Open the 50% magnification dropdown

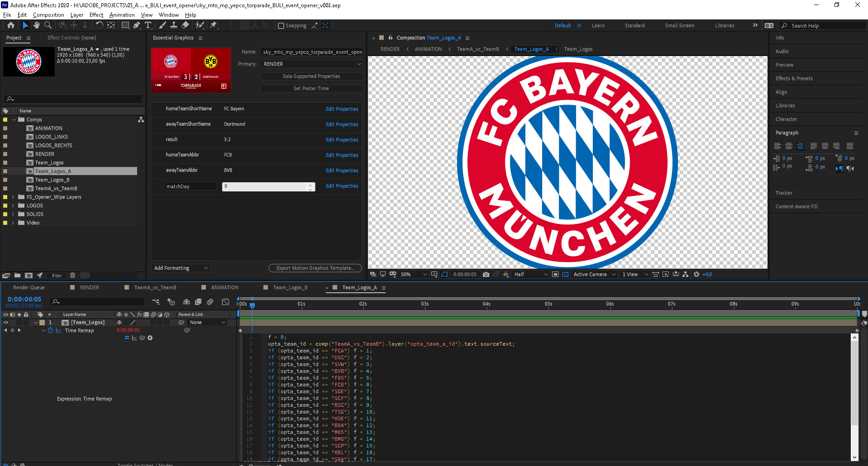click(414, 274)
